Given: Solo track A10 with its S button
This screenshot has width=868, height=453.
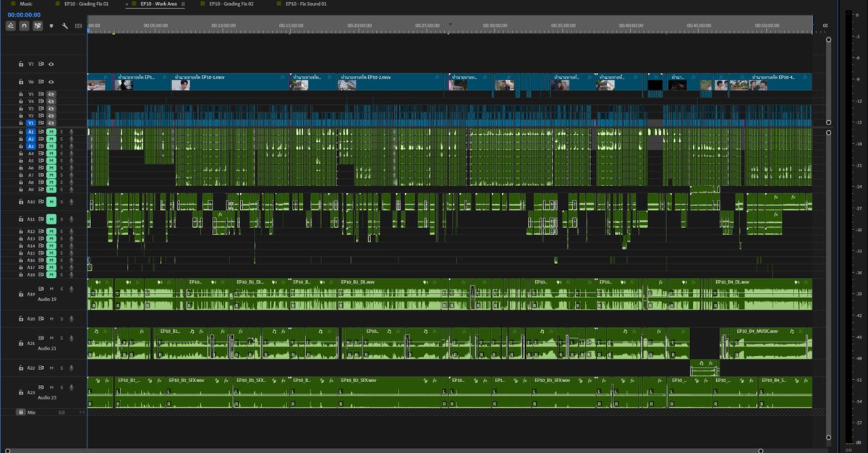Looking at the screenshot, I should click(61, 201).
